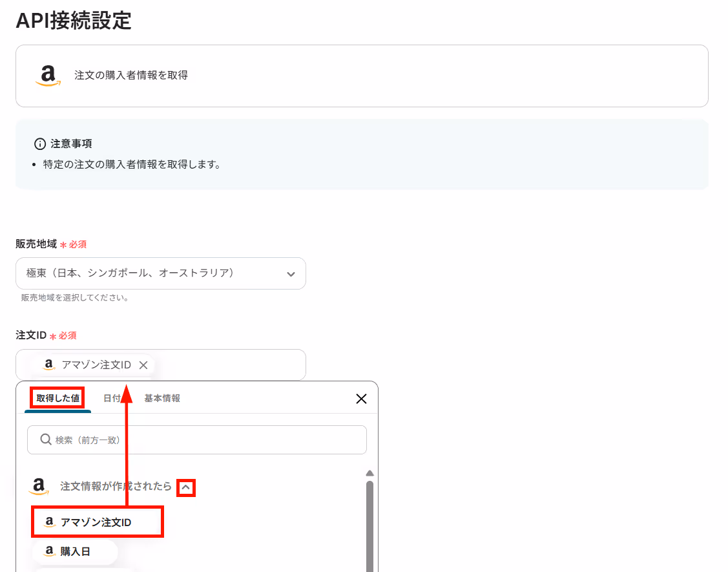Click the 販売地域 field label

(36, 244)
